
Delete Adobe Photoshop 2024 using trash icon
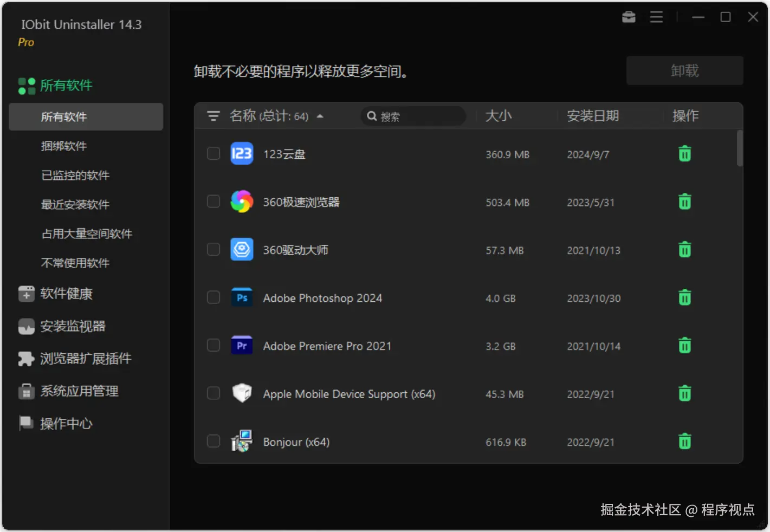coord(685,297)
